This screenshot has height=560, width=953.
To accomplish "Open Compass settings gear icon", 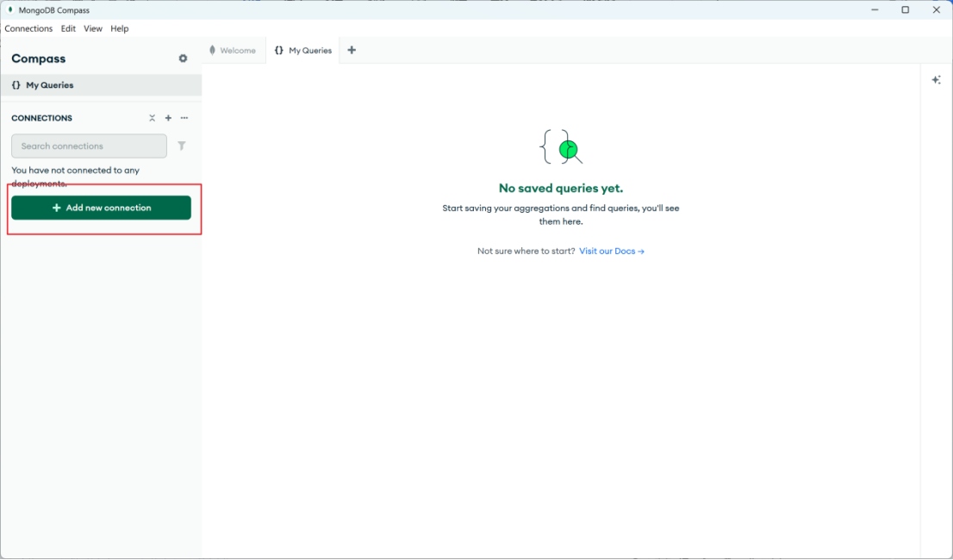I will click(183, 59).
